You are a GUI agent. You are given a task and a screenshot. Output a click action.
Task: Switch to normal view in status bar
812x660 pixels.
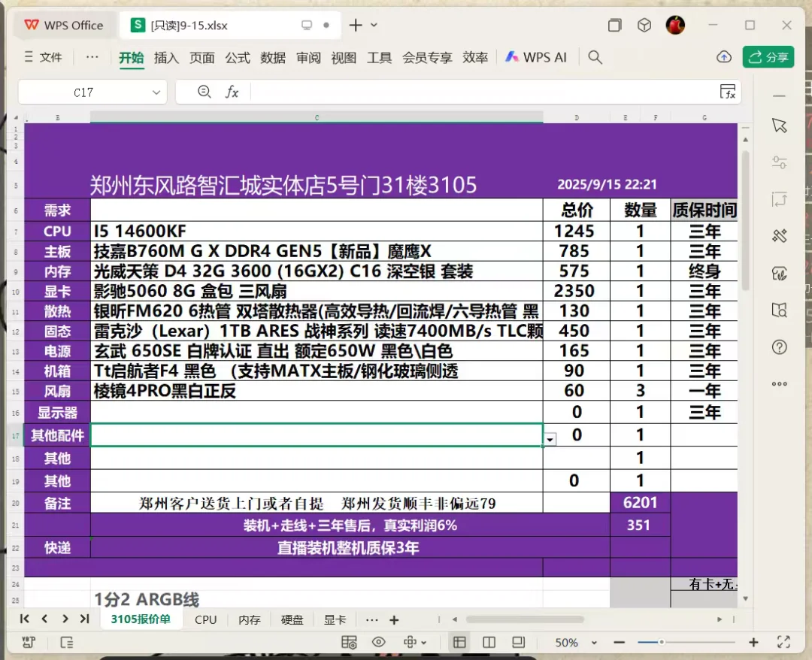(459, 643)
